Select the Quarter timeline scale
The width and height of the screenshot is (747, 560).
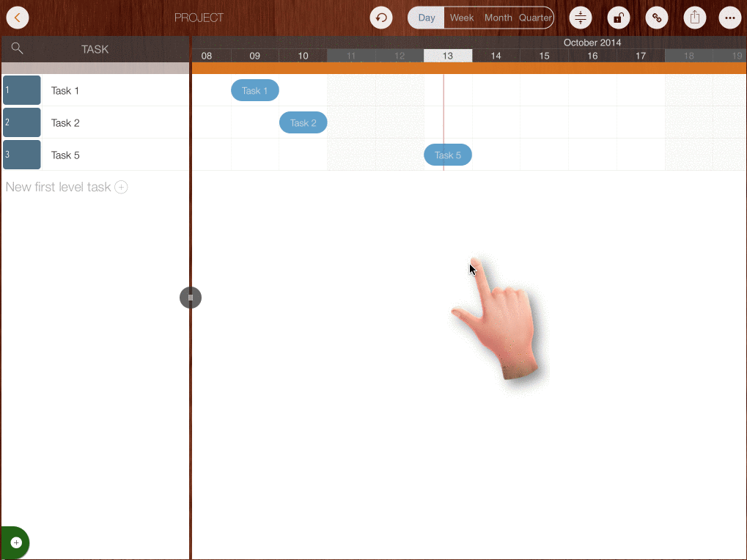pyautogui.click(x=535, y=18)
